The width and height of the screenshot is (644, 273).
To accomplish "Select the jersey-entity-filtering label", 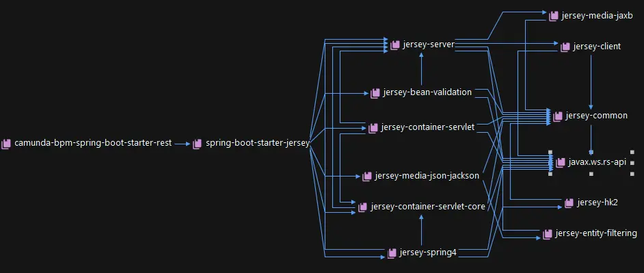I will tap(596, 233).
